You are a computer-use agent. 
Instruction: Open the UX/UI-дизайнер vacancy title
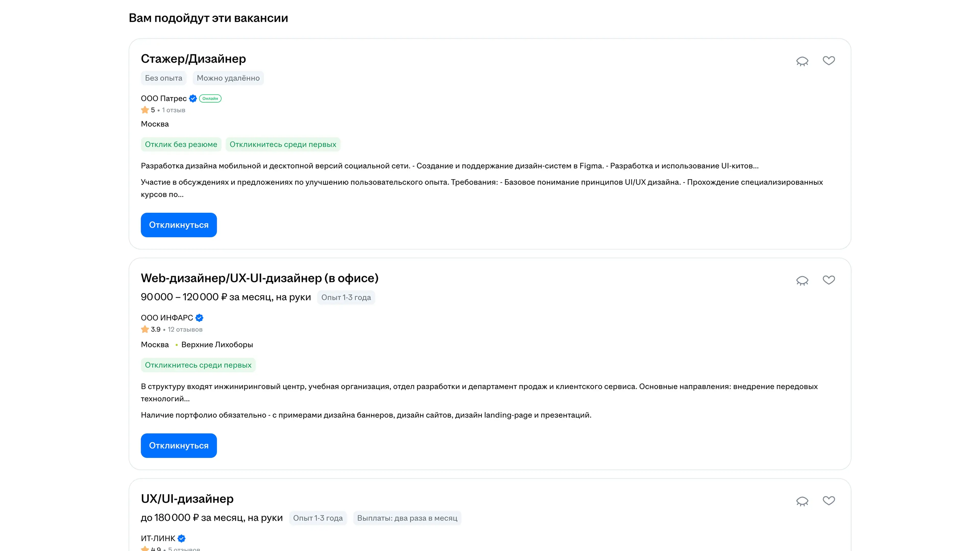coord(187,499)
